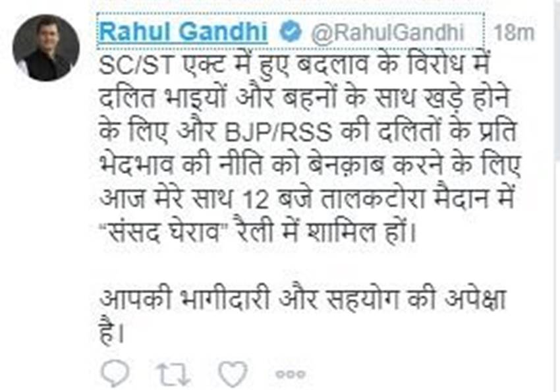Click the final word है। in the tweet
The height and width of the screenshot is (392, 560).
point(112,333)
